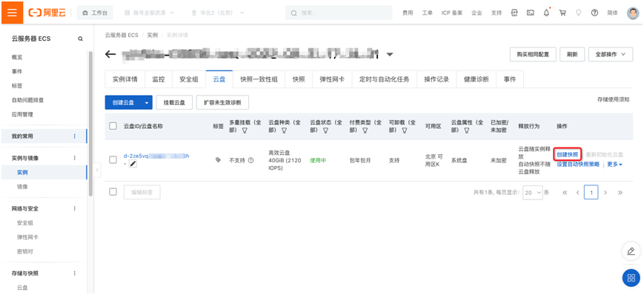The image size is (644, 295).
Task: Open the orange hamburger menu
Action: pyautogui.click(x=12, y=13)
